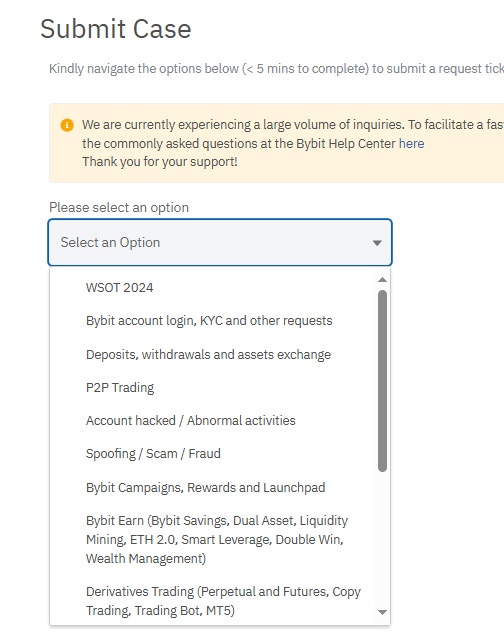Click the orange info icon in notice banner
This screenshot has height=644, width=504.
(x=67, y=125)
